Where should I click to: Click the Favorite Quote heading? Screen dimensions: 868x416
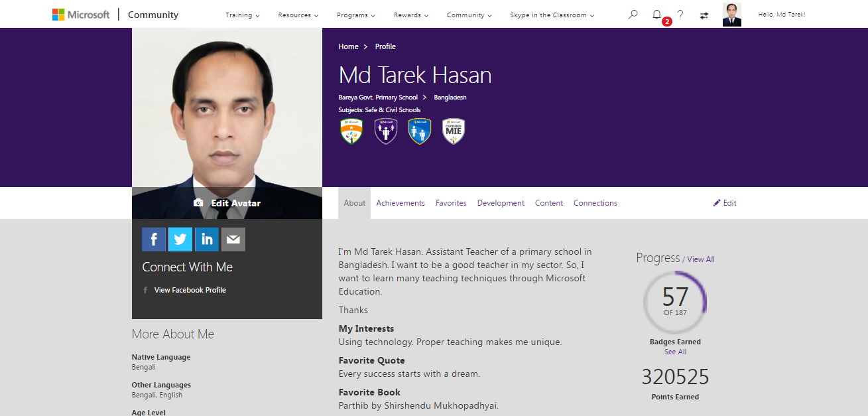coord(371,361)
